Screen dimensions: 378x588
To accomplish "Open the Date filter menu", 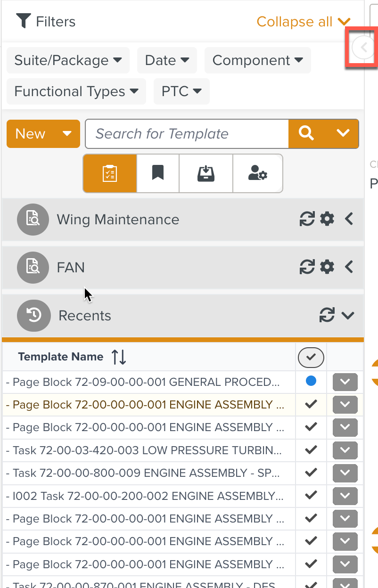I will (x=167, y=60).
